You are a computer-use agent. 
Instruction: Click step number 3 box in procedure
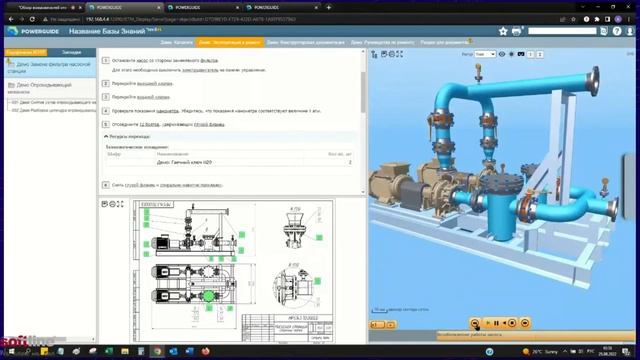(x=106, y=97)
